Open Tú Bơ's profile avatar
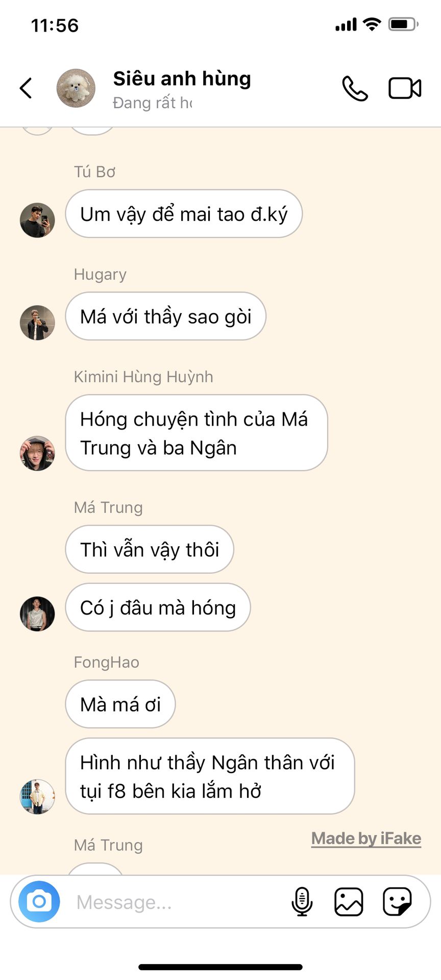 (x=37, y=220)
